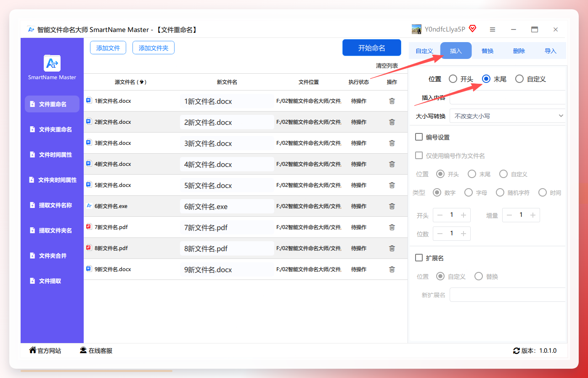Tick 仅使用编号作为文件名 checkbox
Screen dimensions: 588x378
coord(419,155)
